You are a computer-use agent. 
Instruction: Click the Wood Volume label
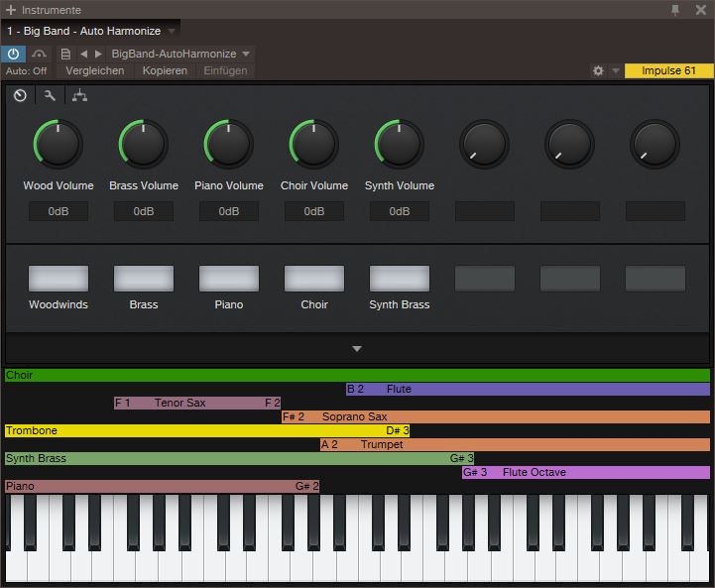pyautogui.click(x=59, y=185)
